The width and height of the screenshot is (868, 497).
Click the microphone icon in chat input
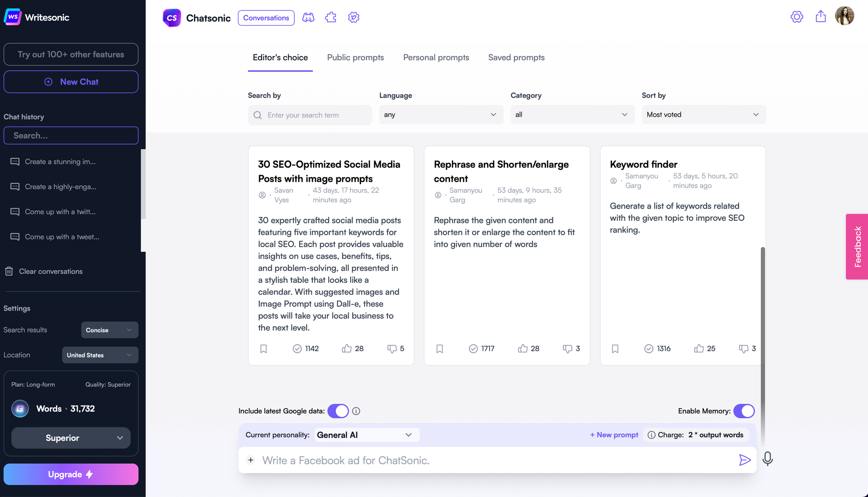point(769,459)
